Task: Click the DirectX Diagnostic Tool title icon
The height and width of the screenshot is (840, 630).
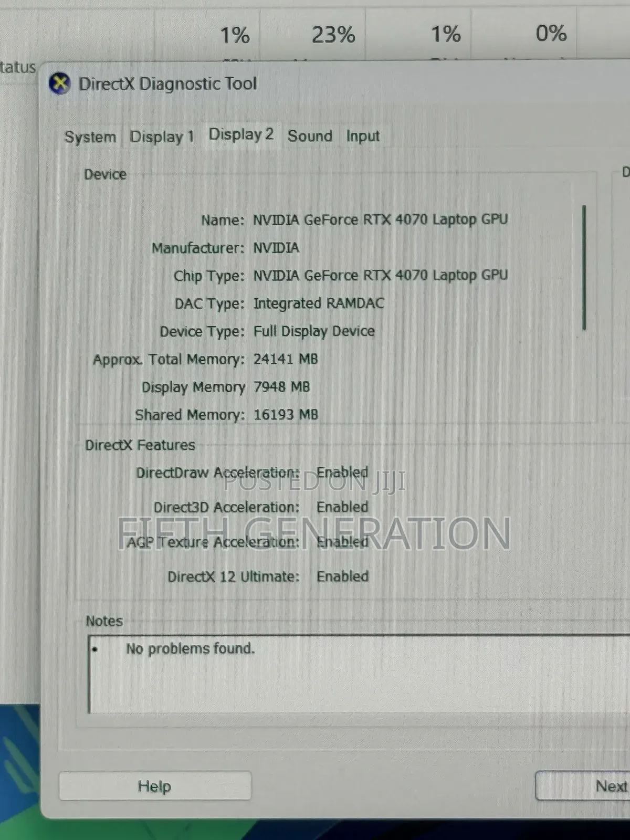Action: [x=60, y=83]
